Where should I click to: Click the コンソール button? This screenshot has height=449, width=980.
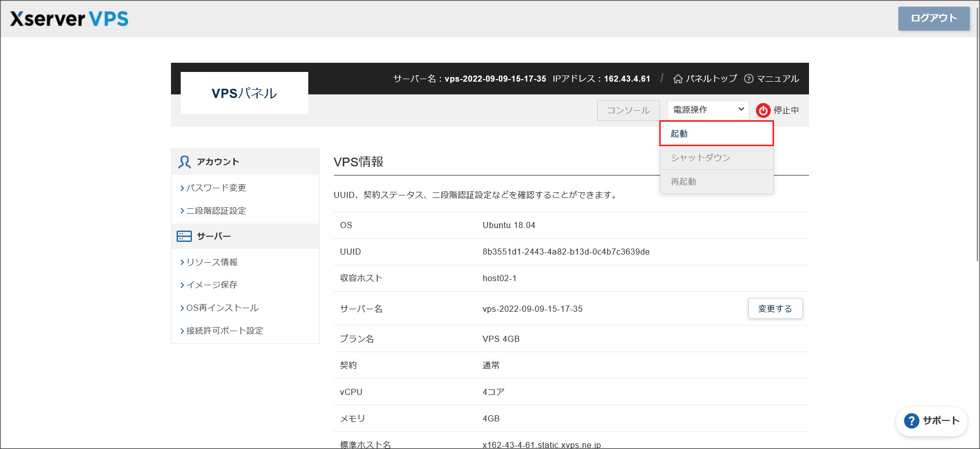(628, 110)
